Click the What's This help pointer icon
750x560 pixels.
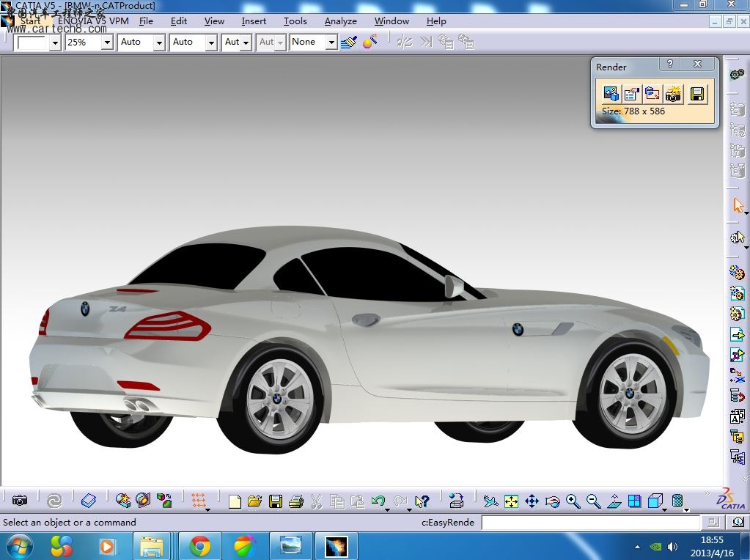tap(422, 501)
